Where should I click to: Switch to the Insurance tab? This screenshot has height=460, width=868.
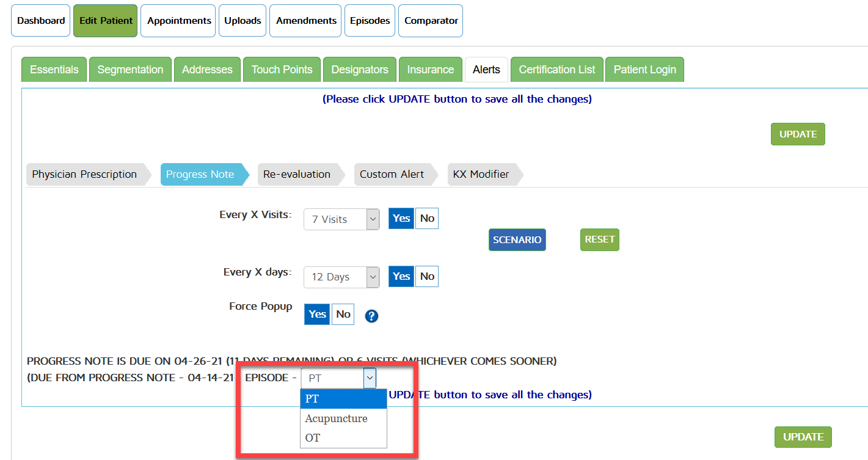(x=431, y=70)
